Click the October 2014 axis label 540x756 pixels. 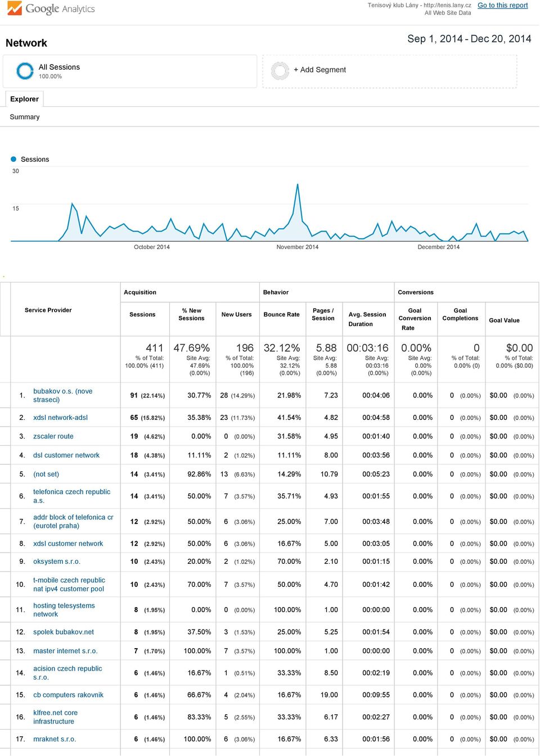click(x=152, y=247)
